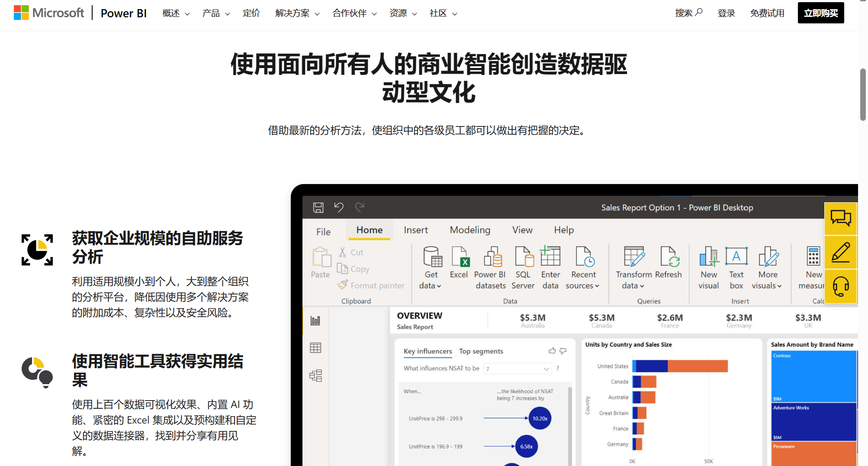This screenshot has width=868, height=466.
Task: Switch to the Modeling ribbon tab
Action: pyautogui.click(x=470, y=230)
